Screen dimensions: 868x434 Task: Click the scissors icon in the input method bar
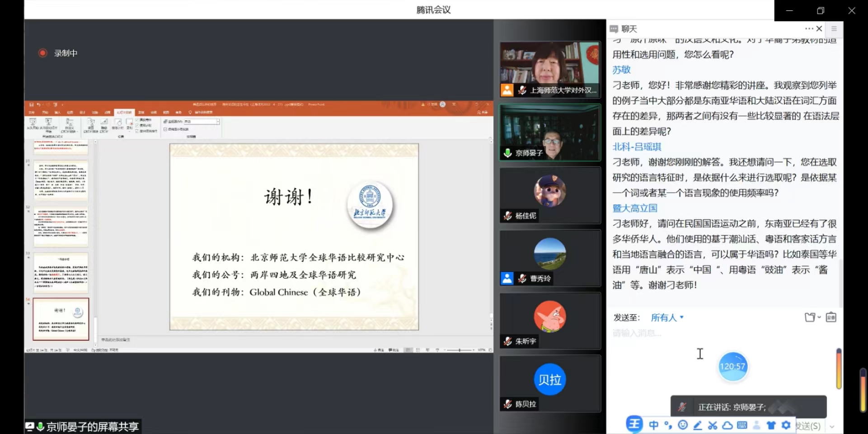point(713,425)
